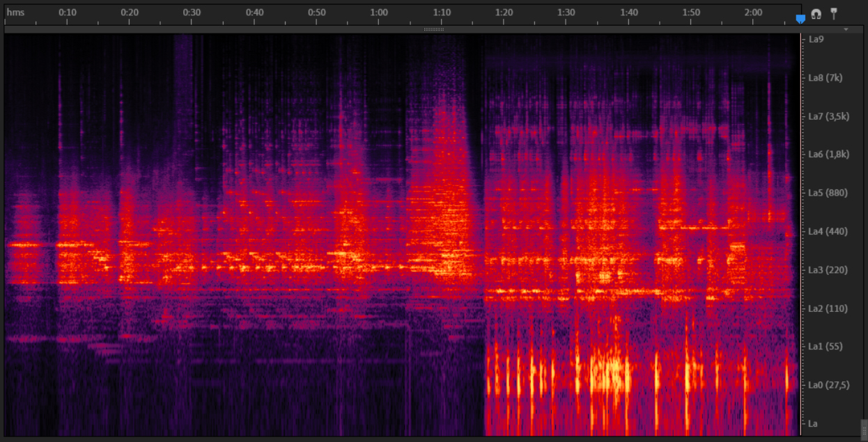The width and height of the screenshot is (868, 442).
Task: Click the La4 (440) frequency scale label
Action: tap(828, 231)
